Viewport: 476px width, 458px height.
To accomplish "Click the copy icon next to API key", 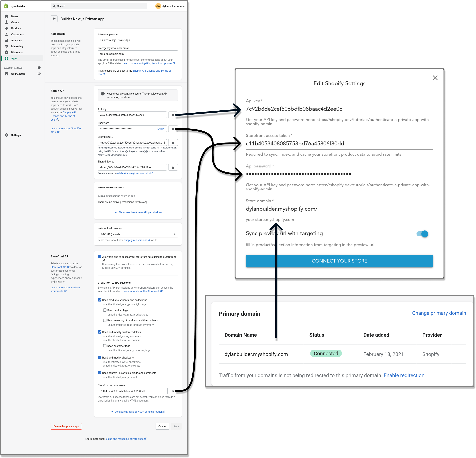I will click(173, 114).
